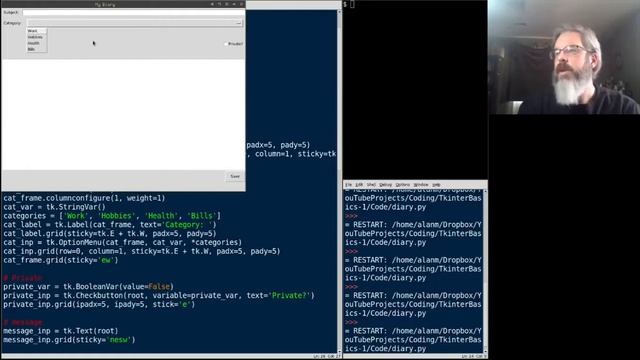640x360 pixels.
Task: Click the My Diary window title bar
Action: pos(123,4)
